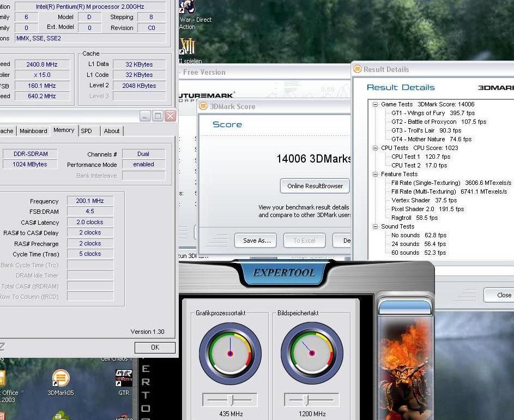Click the To Excel button
Screen dimensions: 514x420
click(x=304, y=241)
